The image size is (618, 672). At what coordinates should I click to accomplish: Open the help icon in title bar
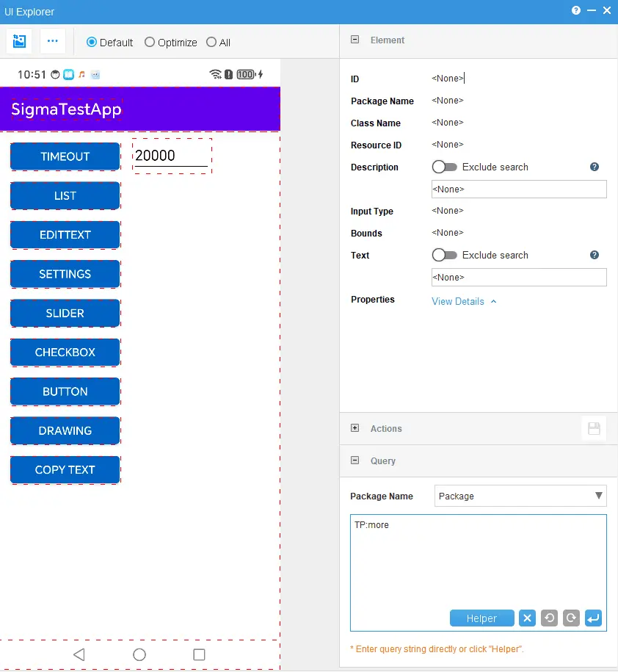576,10
